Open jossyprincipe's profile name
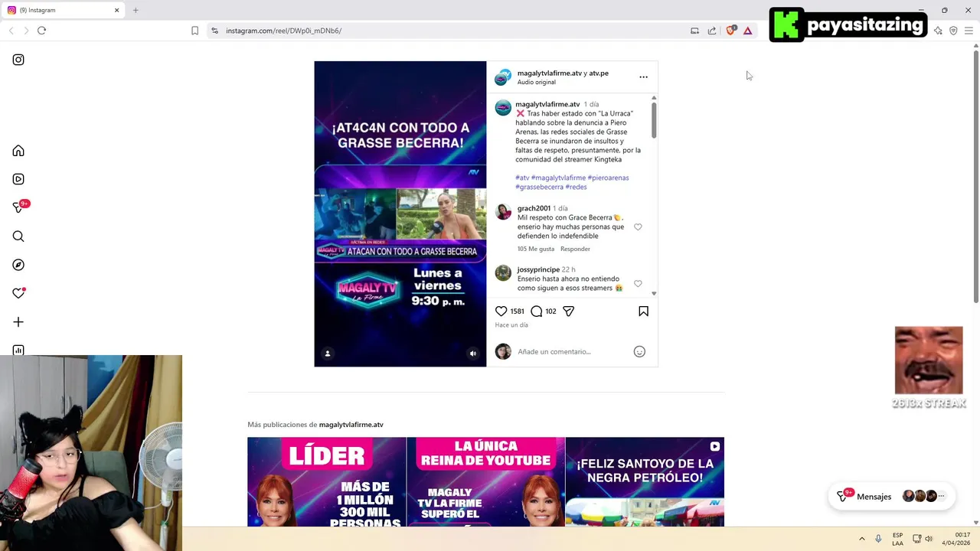 [x=538, y=269]
